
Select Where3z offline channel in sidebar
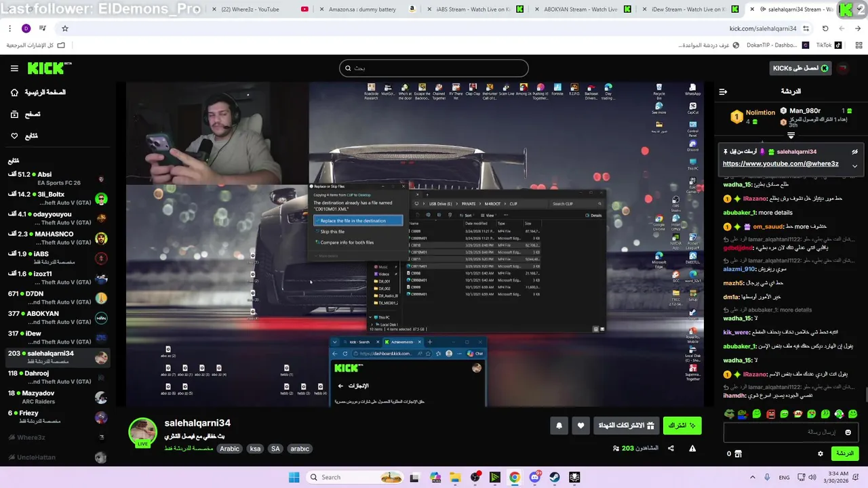click(x=58, y=437)
